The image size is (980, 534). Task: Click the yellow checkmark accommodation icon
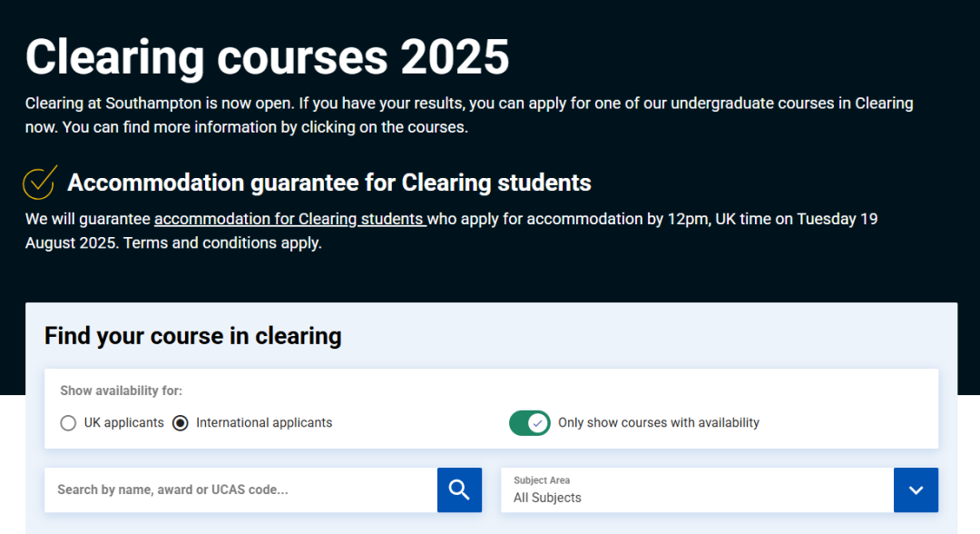(40, 182)
